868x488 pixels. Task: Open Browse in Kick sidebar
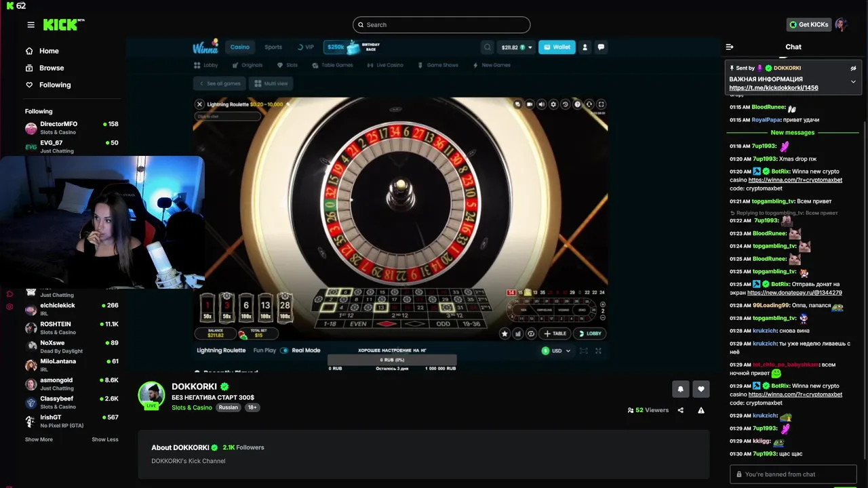(45, 68)
